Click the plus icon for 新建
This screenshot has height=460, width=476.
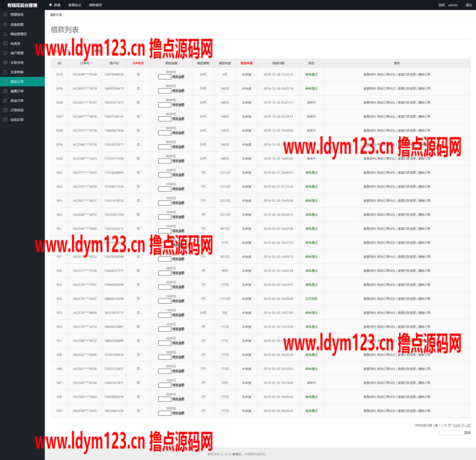[50, 5]
